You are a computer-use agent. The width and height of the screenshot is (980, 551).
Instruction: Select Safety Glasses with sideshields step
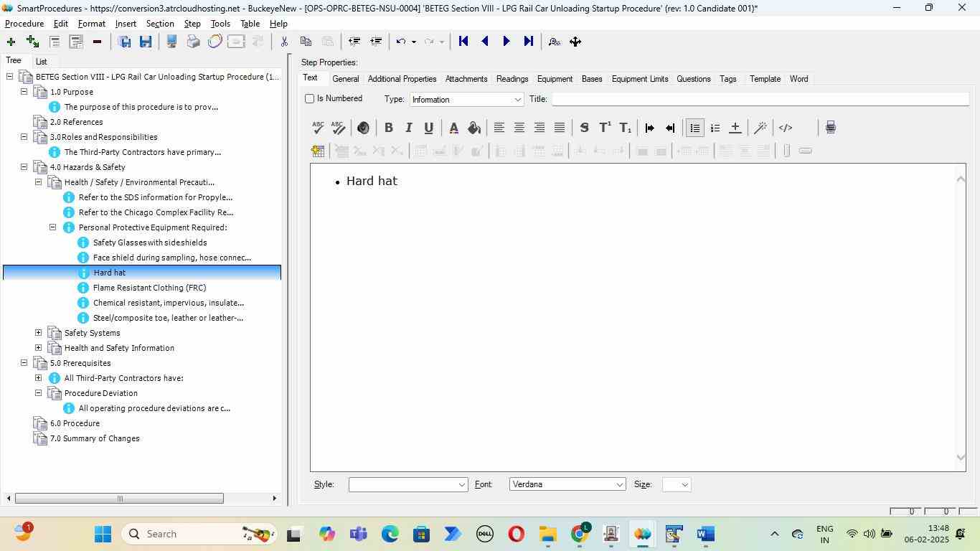click(x=150, y=242)
